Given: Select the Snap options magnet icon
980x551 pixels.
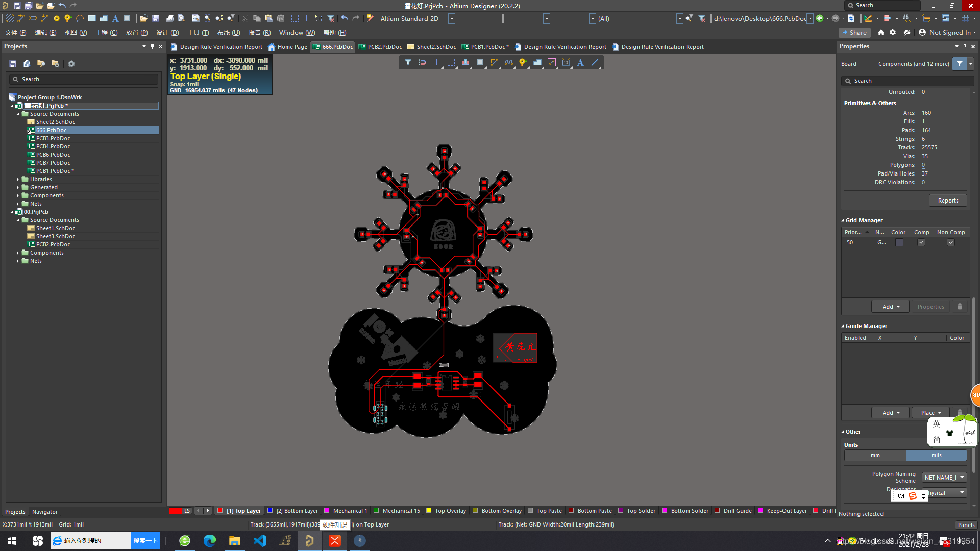Looking at the screenshot, I should (x=422, y=62).
